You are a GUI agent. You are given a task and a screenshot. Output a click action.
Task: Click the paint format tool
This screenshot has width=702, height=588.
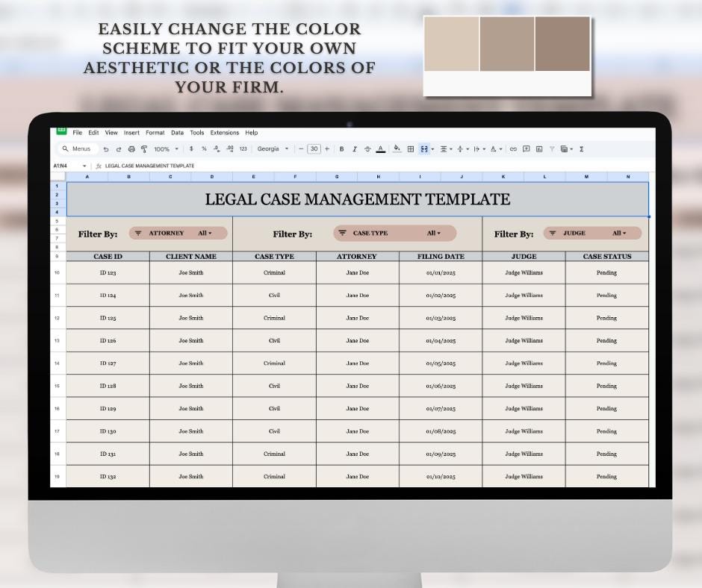tap(144, 148)
